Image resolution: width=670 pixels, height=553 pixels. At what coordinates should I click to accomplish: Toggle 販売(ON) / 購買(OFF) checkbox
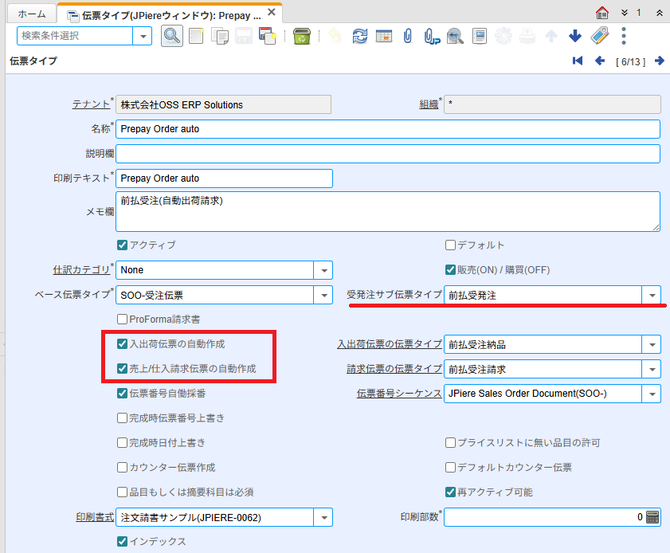pyautogui.click(x=450, y=270)
